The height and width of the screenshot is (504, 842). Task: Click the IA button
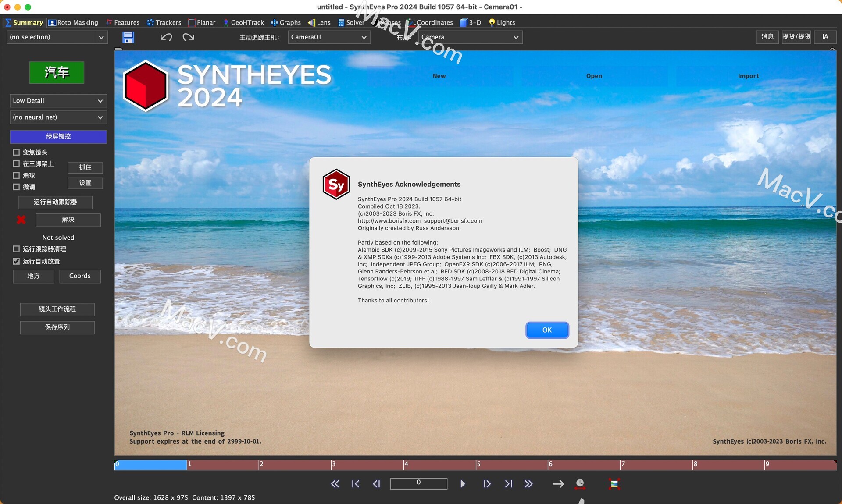tap(825, 37)
